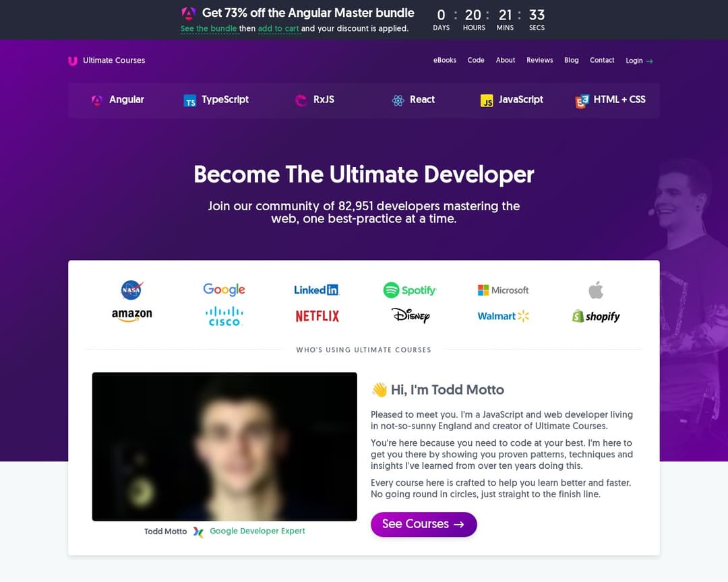This screenshot has width=728, height=582.
Task: Click the Google logo
Action: [224, 290]
